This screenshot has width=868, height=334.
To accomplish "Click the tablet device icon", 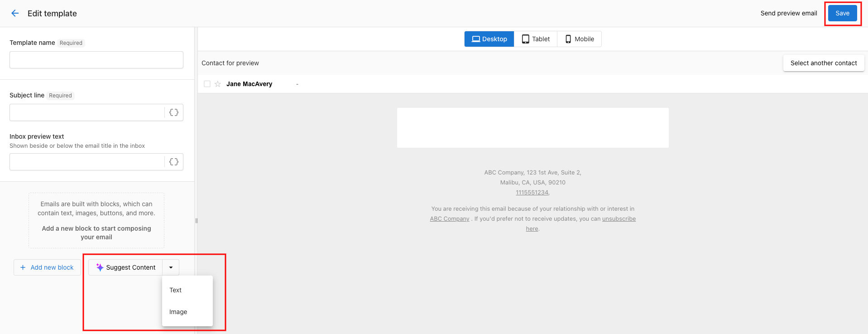I will click(525, 39).
